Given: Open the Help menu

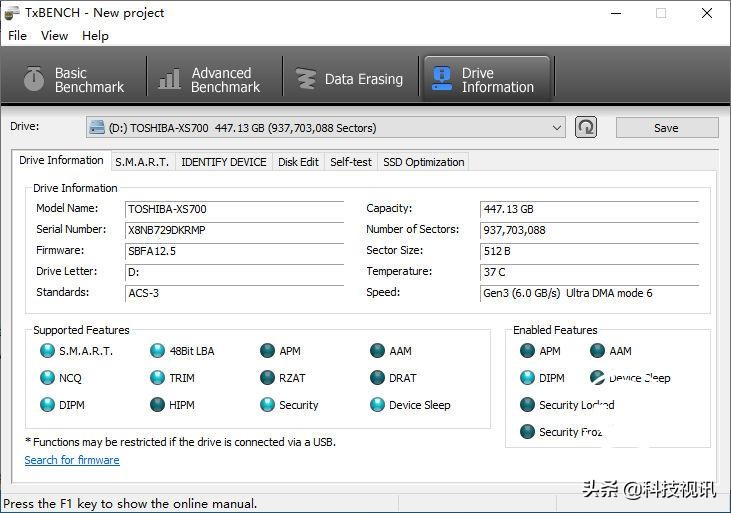Looking at the screenshot, I should tap(95, 35).
